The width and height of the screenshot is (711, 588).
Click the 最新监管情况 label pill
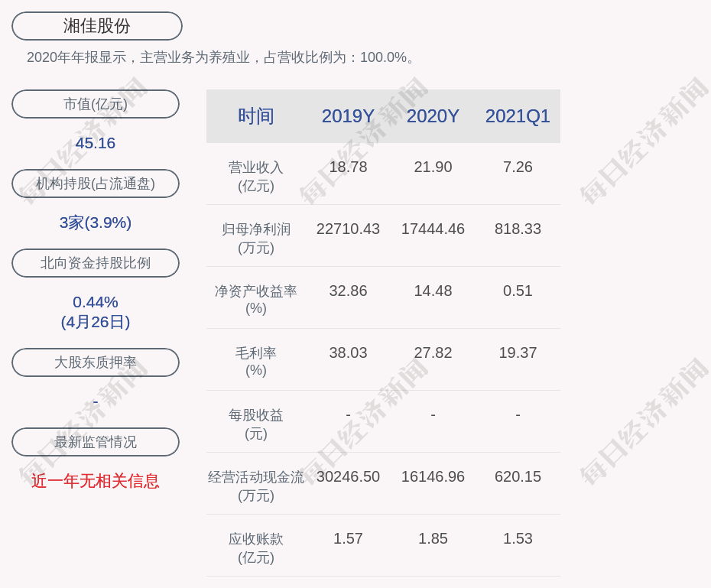click(x=96, y=442)
